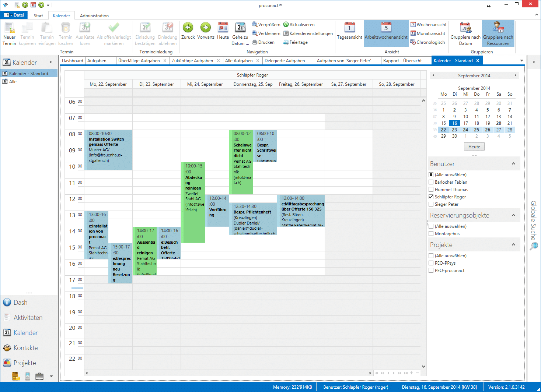Expand the right side panel arrow
This screenshot has width=541, height=392.
[x=534, y=62]
